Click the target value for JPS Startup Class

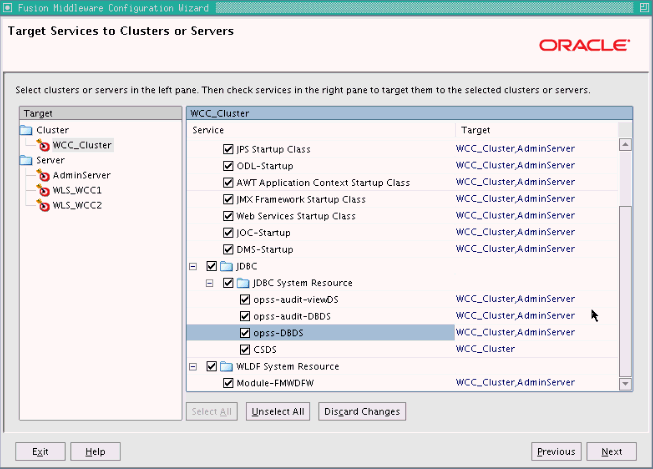pyautogui.click(x=515, y=148)
